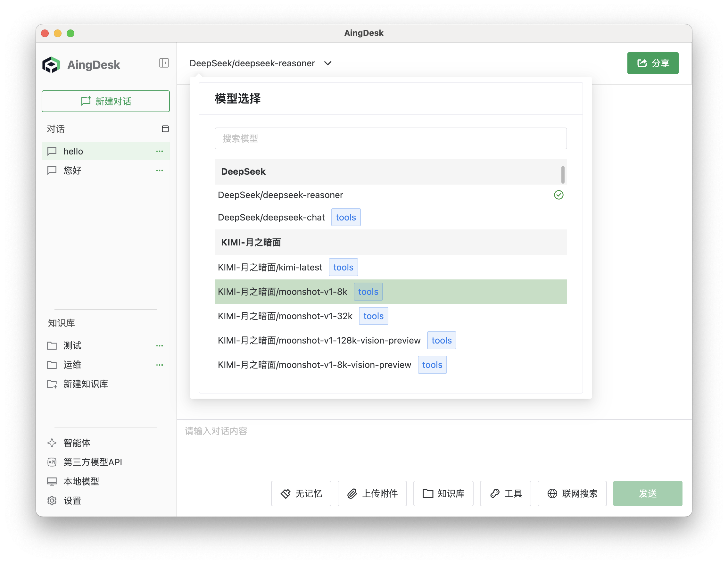This screenshot has height=564, width=728.
Task: Open the 知识库 folder icon in toolbar
Action: click(x=428, y=494)
